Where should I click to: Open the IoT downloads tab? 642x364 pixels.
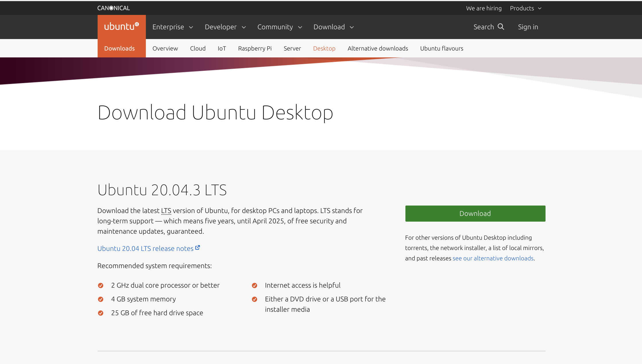[x=222, y=48]
